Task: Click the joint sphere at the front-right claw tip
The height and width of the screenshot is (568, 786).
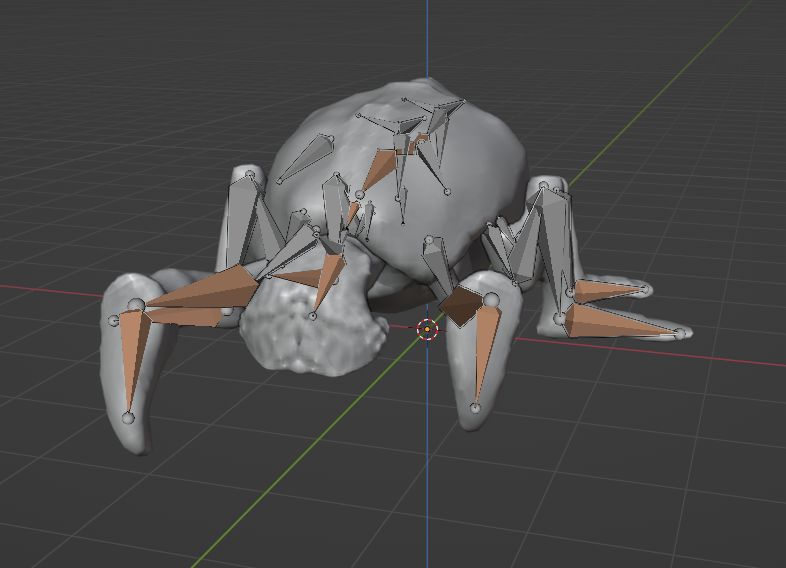Action: pos(475,408)
